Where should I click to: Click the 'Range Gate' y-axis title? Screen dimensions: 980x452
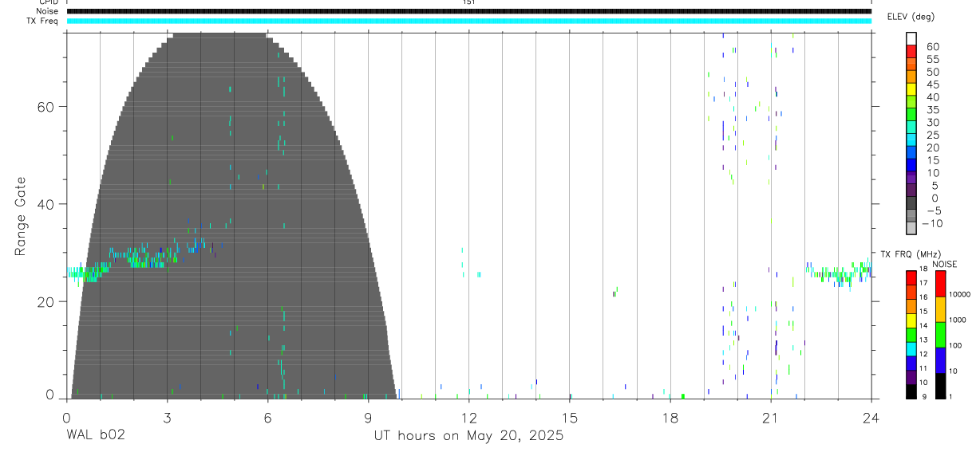pyautogui.click(x=22, y=216)
